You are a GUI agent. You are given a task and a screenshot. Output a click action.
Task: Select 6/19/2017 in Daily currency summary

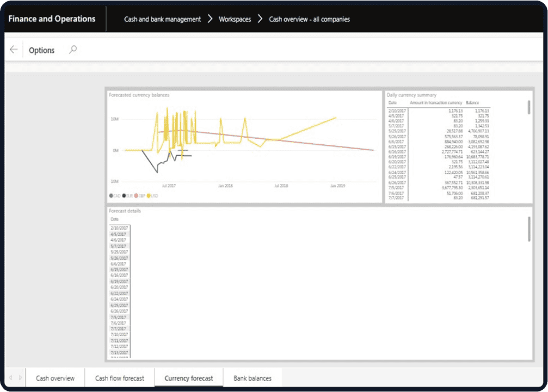[397, 157]
